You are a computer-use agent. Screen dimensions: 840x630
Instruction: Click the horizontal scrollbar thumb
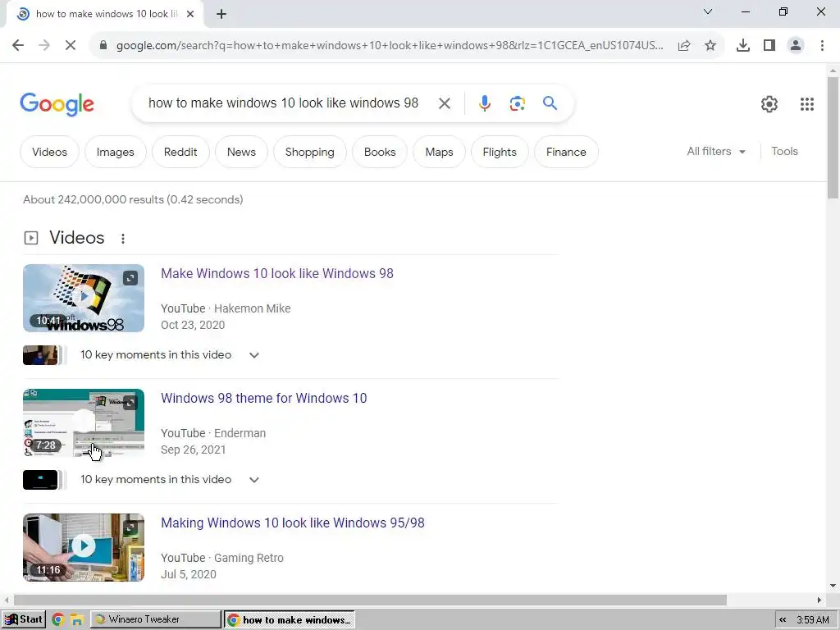pyautogui.click(x=370, y=600)
